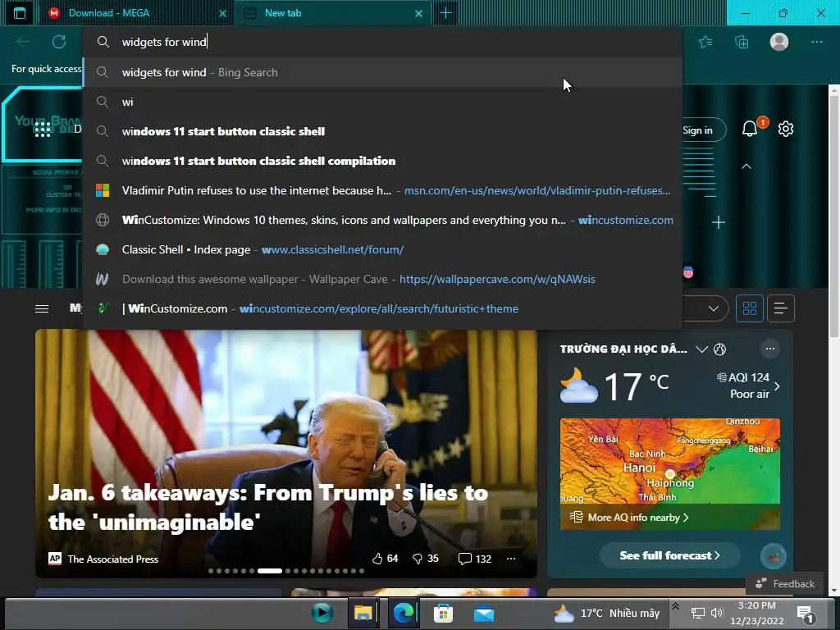Click the user profile avatar
This screenshot has height=630, width=840.
779,42
